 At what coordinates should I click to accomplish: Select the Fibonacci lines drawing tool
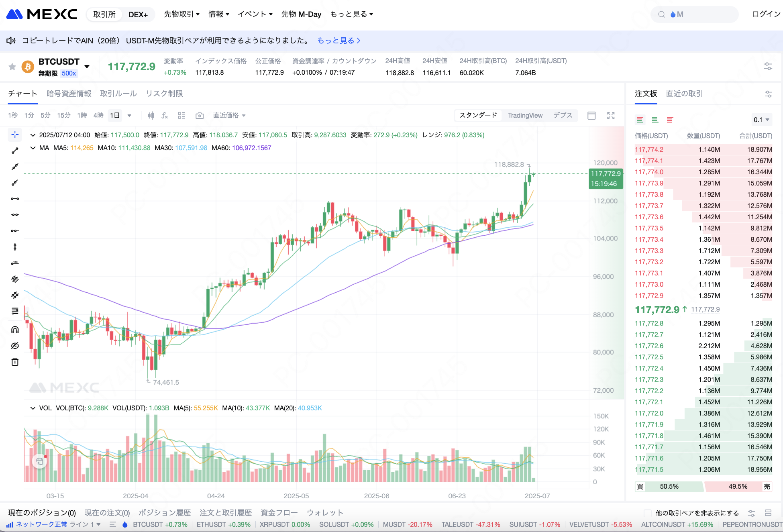coord(15,311)
